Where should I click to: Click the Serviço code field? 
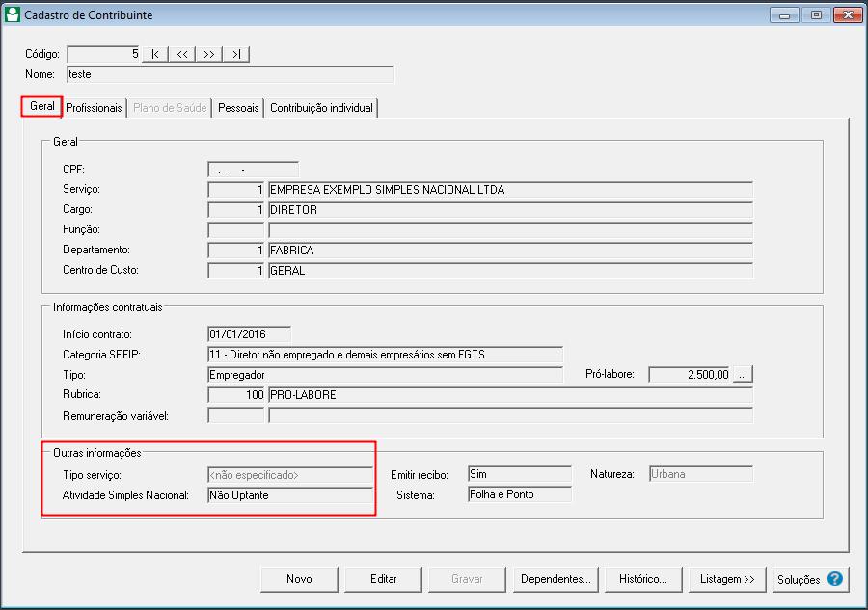(x=236, y=190)
